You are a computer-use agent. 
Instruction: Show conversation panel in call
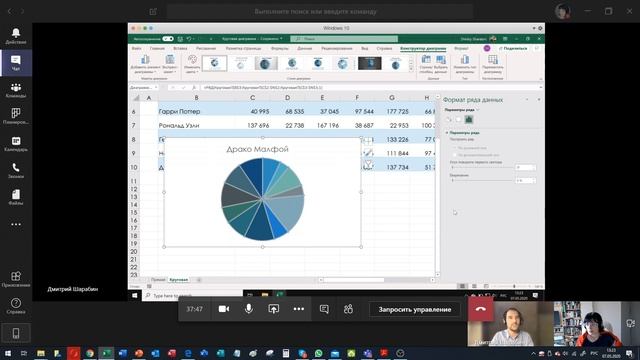point(324,309)
